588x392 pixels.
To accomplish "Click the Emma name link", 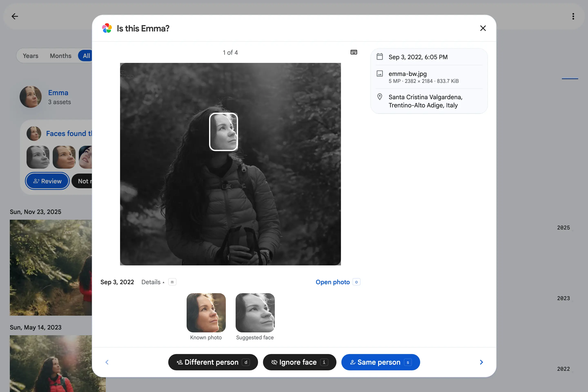I will click(58, 93).
